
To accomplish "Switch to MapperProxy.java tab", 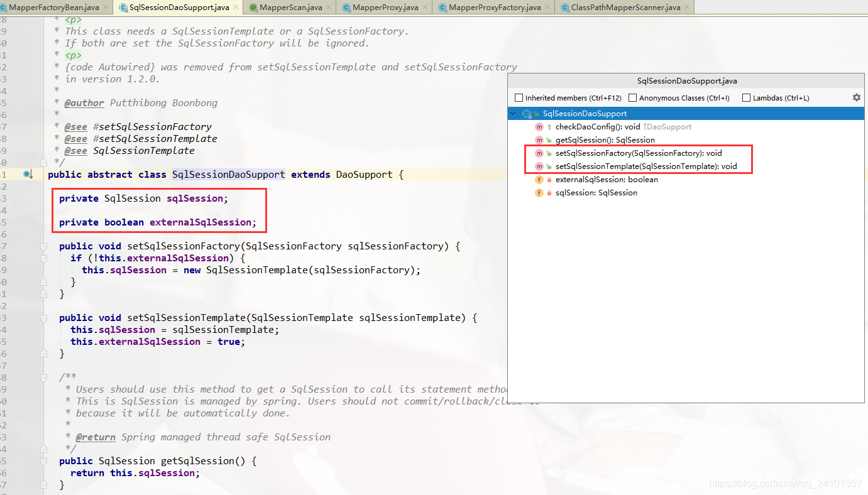I will click(x=385, y=8).
